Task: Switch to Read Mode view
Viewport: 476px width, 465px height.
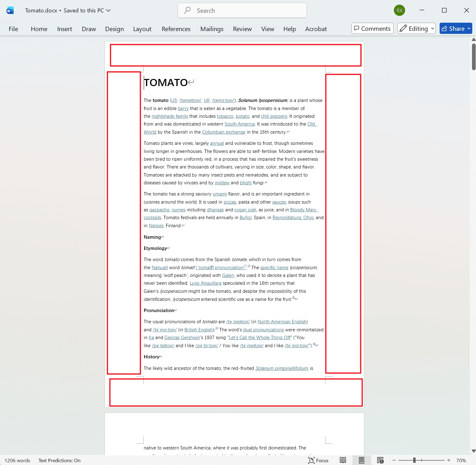Action: pyautogui.click(x=343, y=460)
